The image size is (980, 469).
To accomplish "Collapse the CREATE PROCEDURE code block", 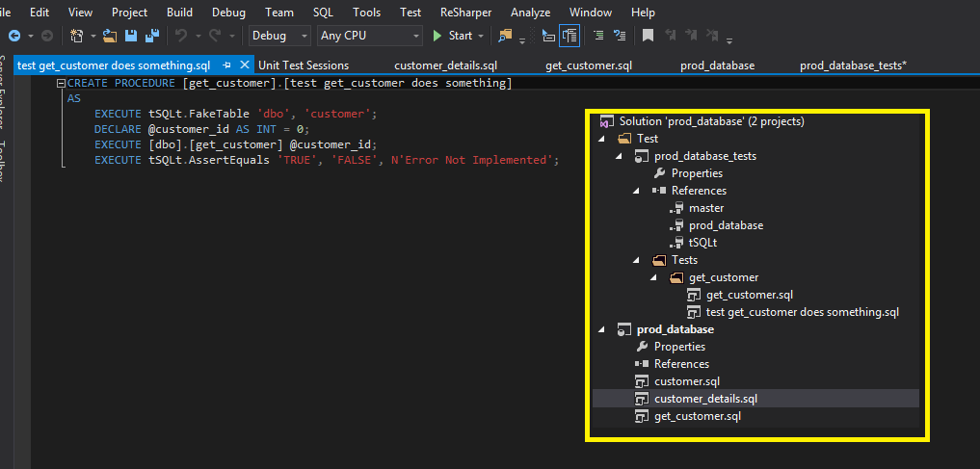I will point(60,83).
